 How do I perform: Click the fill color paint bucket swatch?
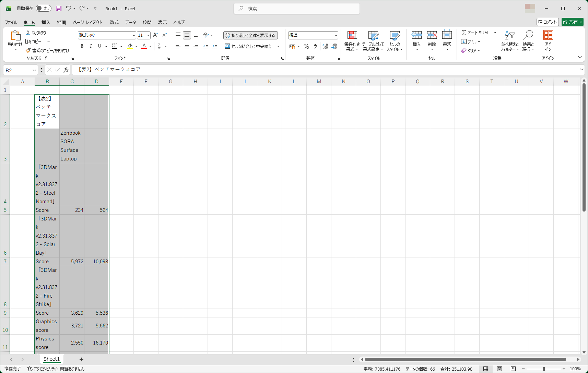coord(130,46)
